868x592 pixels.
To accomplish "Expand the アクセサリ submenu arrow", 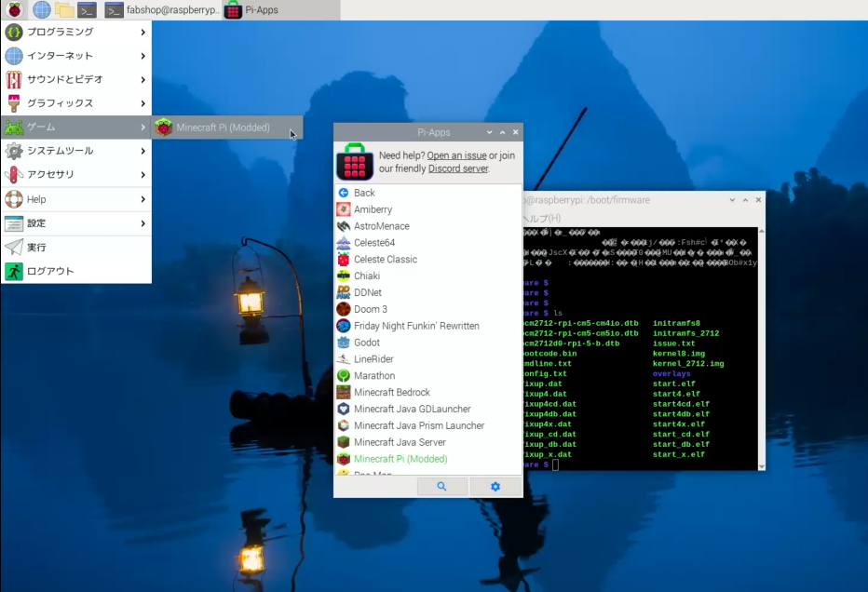I will [x=142, y=175].
